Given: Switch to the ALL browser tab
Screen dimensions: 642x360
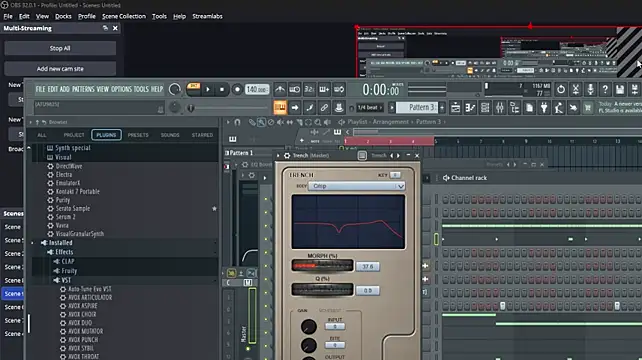Looking at the screenshot, I should tap(42, 135).
